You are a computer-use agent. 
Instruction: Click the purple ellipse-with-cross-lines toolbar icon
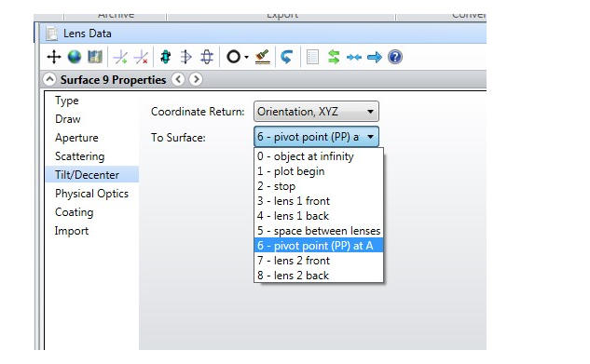pos(207,57)
